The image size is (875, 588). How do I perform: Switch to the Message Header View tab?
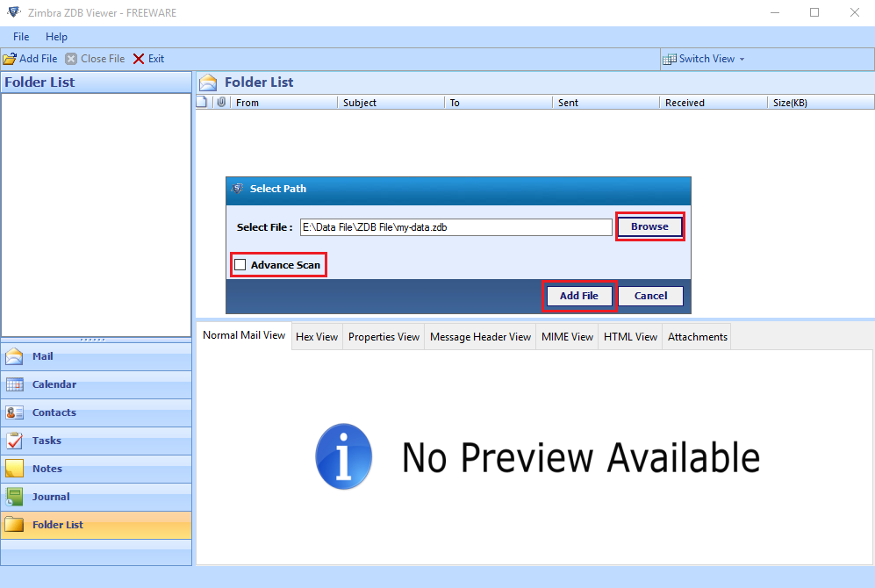(x=480, y=337)
